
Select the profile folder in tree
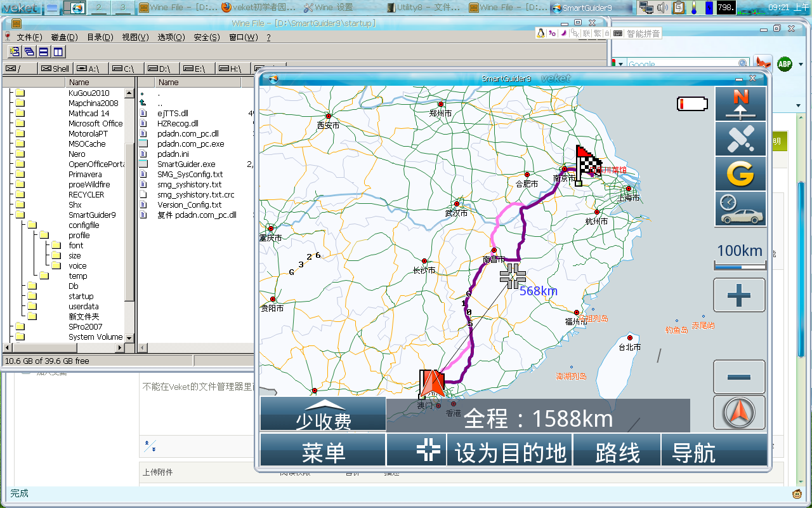(x=79, y=235)
